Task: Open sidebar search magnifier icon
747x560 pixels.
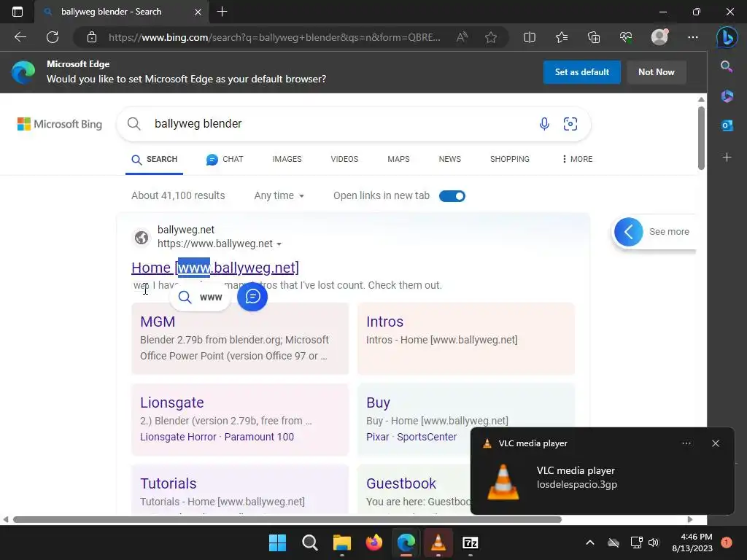Action: click(x=727, y=66)
